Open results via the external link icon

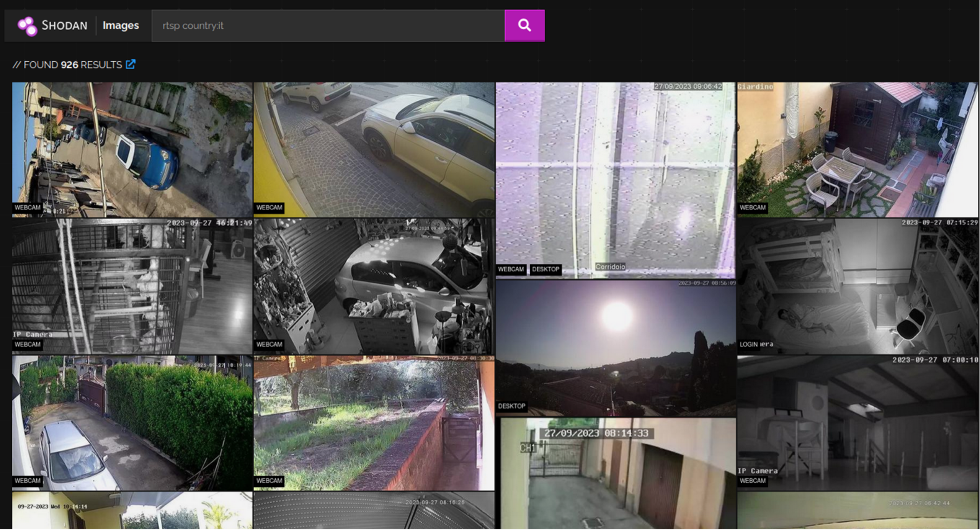click(x=130, y=64)
